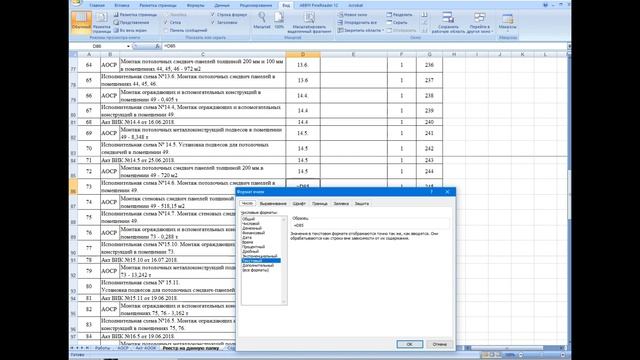
Task: Select Дополнительный in number formats list
Action: (258, 265)
